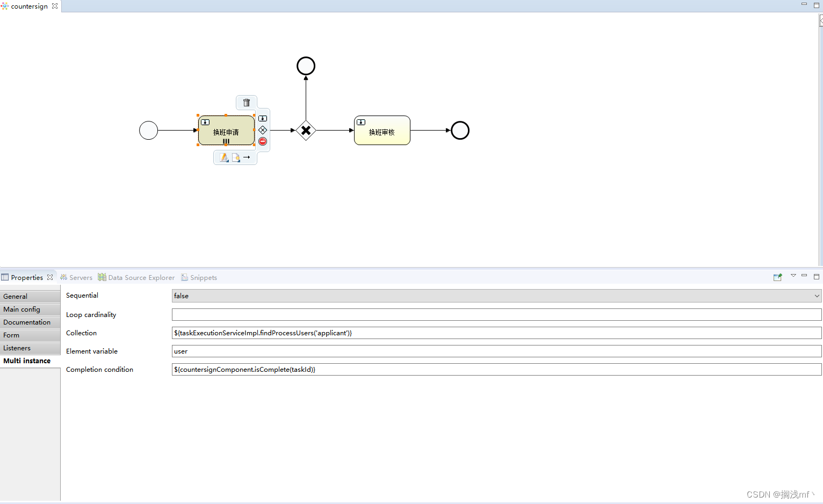
Task: Select the Multi instance section
Action: [x=30, y=361]
